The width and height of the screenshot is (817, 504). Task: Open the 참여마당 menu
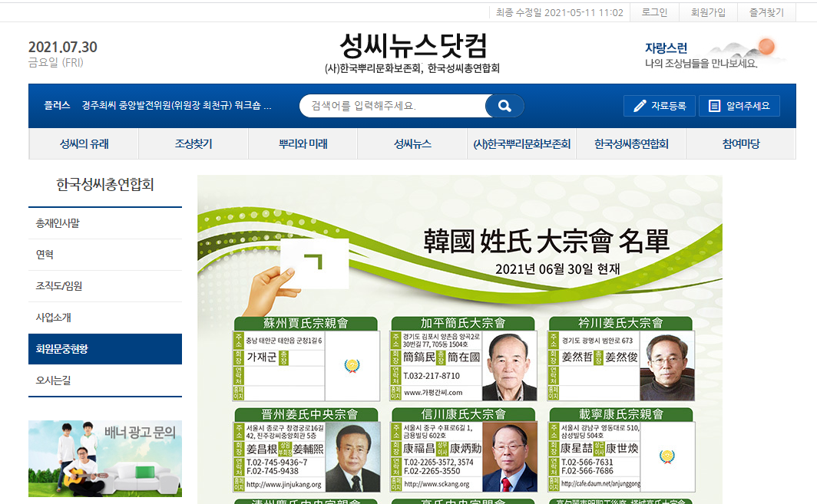click(x=741, y=143)
